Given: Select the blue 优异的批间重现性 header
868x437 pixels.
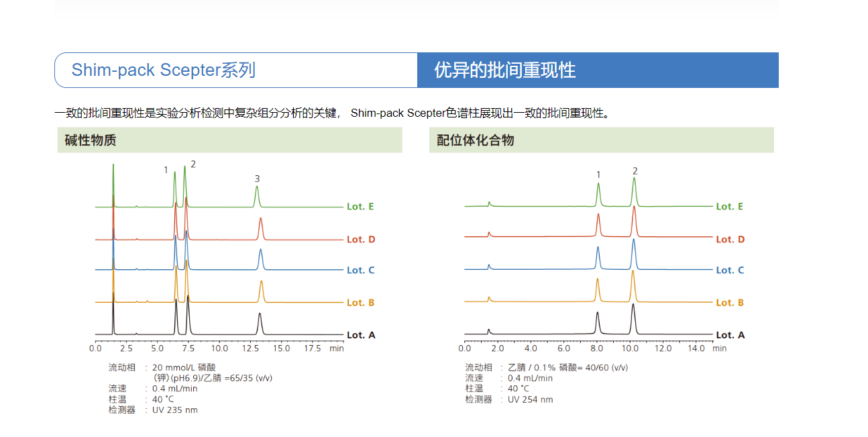Looking at the screenshot, I should tap(504, 70).
